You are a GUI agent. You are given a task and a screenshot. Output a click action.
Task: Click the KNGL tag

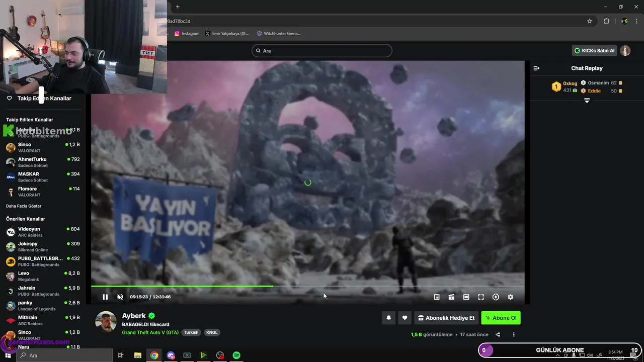pos(212,332)
